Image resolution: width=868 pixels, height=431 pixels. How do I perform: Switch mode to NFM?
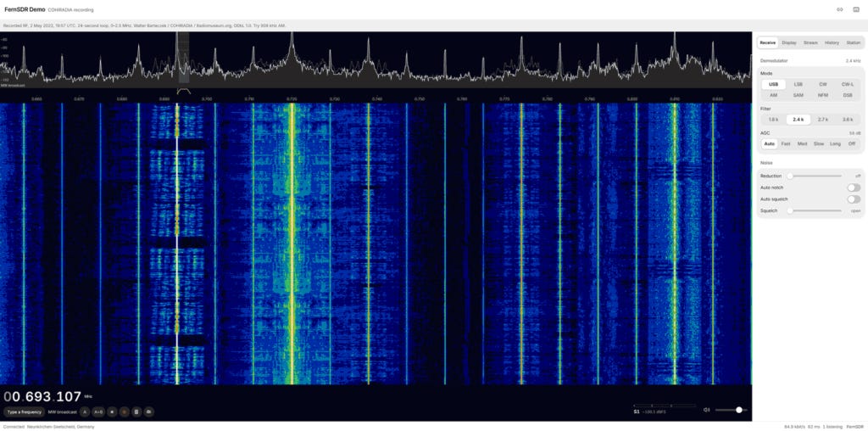click(x=823, y=95)
